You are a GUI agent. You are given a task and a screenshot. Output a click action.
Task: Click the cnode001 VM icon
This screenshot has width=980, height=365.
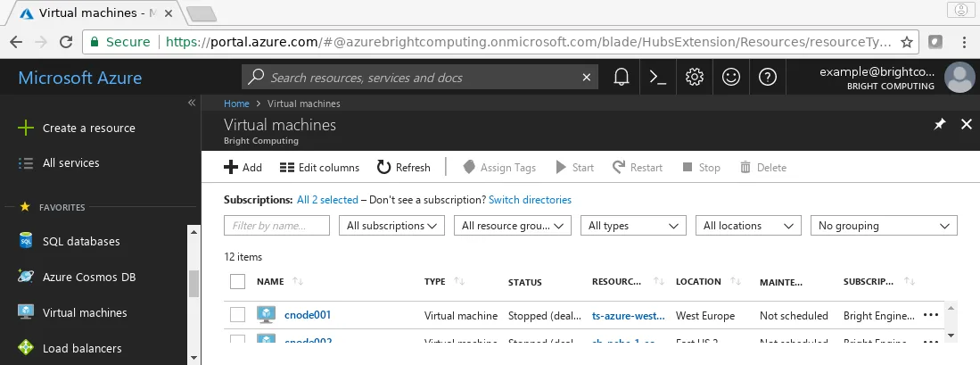tap(267, 315)
